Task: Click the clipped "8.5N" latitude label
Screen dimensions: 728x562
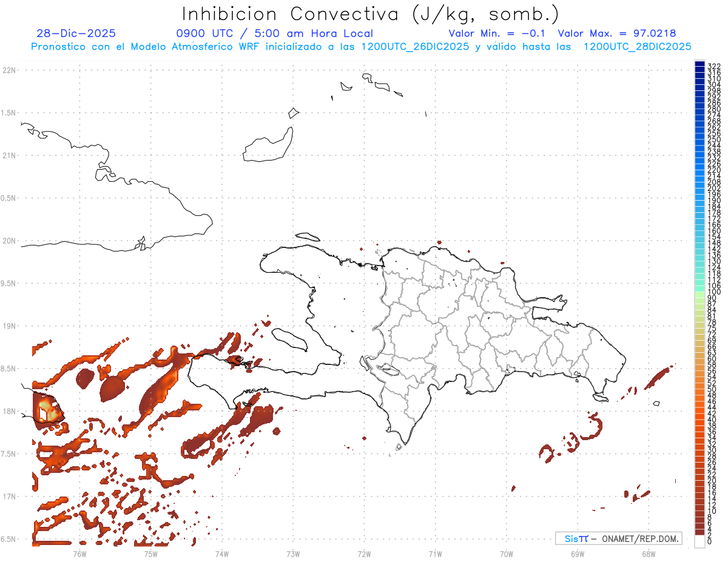Action: pos(8,369)
